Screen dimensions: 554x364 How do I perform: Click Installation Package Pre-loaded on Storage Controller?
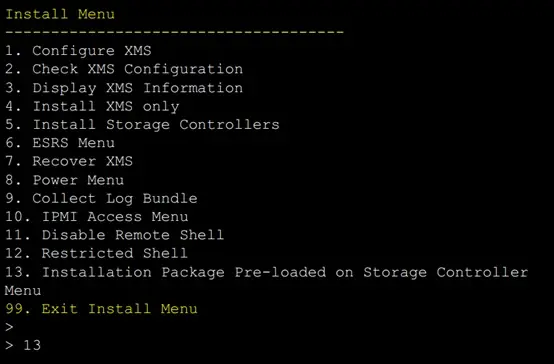pos(285,272)
